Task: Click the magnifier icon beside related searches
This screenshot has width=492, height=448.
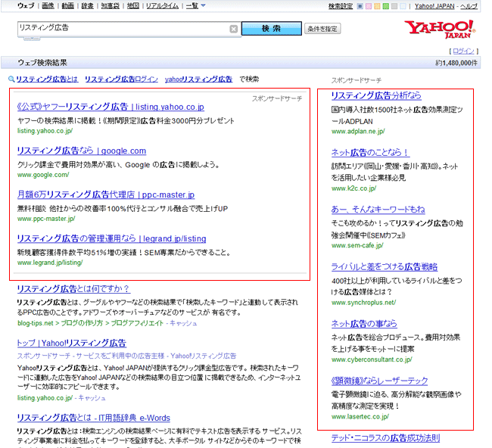Action: pyautogui.click(x=11, y=79)
